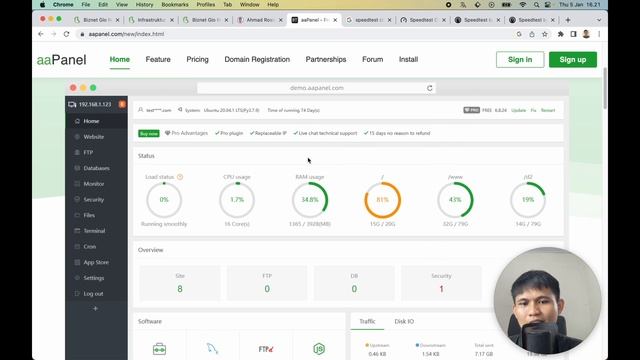Click the demo refresh icon
The width and height of the screenshot is (640, 360).
(429, 88)
